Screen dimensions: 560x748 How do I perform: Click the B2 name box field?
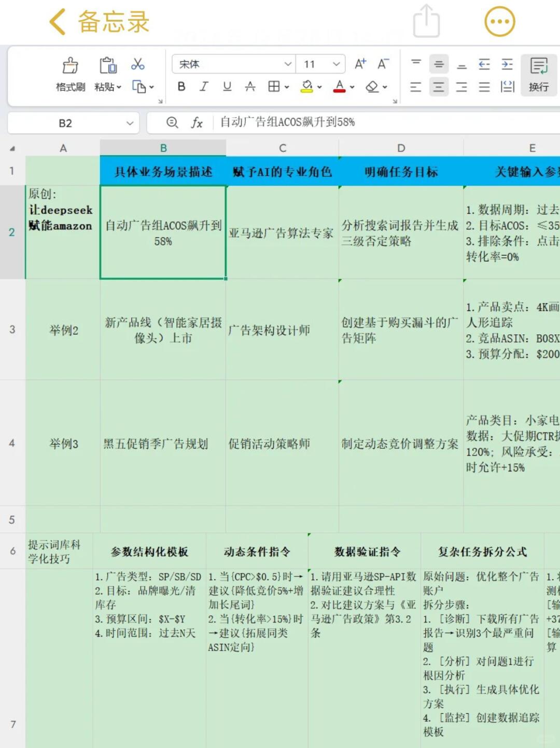[65, 123]
